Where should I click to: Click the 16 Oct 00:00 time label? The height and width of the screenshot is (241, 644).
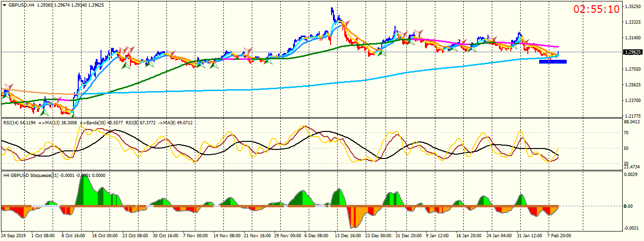pyautogui.click(x=105, y=235)
